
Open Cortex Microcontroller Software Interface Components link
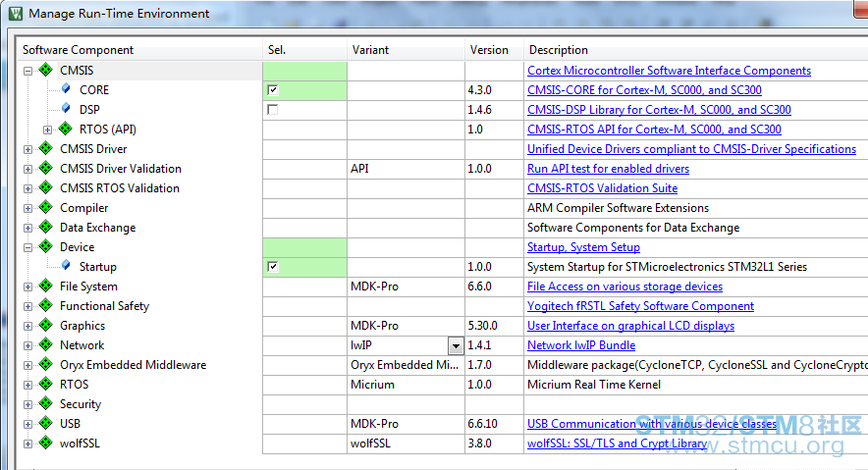[669, 71]
